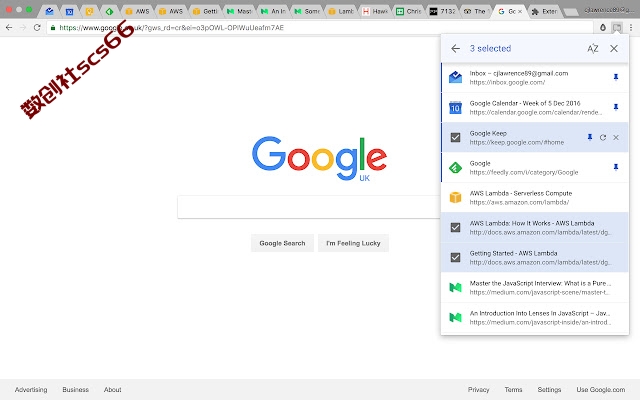Viewport: 640px width, 400px height.
Task: Go back with the browser back arrow
Action: [9, 28]
